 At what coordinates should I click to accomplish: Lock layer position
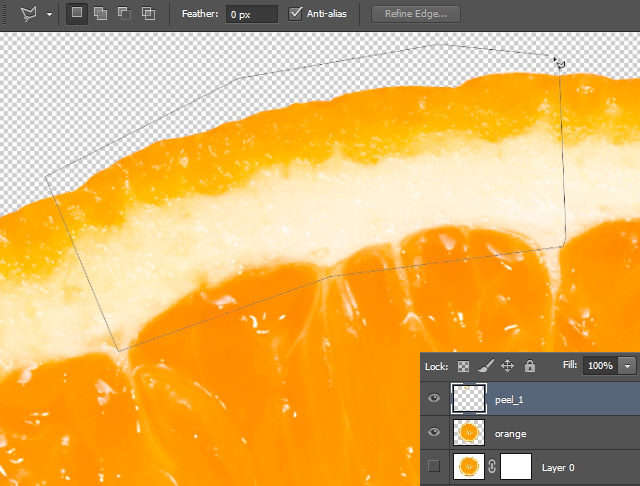coord(507,366)
